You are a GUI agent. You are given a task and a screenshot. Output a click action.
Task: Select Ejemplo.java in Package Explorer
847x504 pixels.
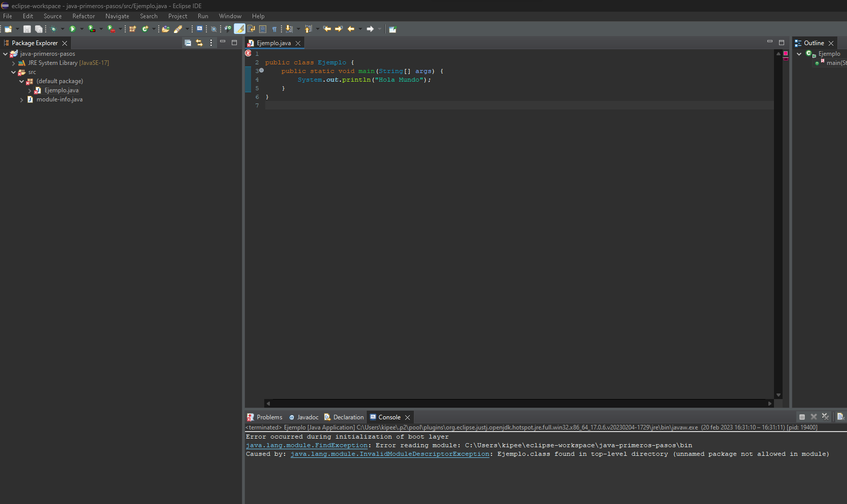tap(61, 90)
